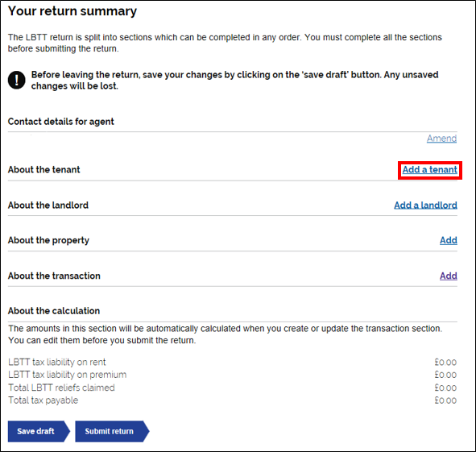The height and width of the screenshot is (452, 476).
Task: Click the 'Add a tenant' link
Action: pos(429,170)
